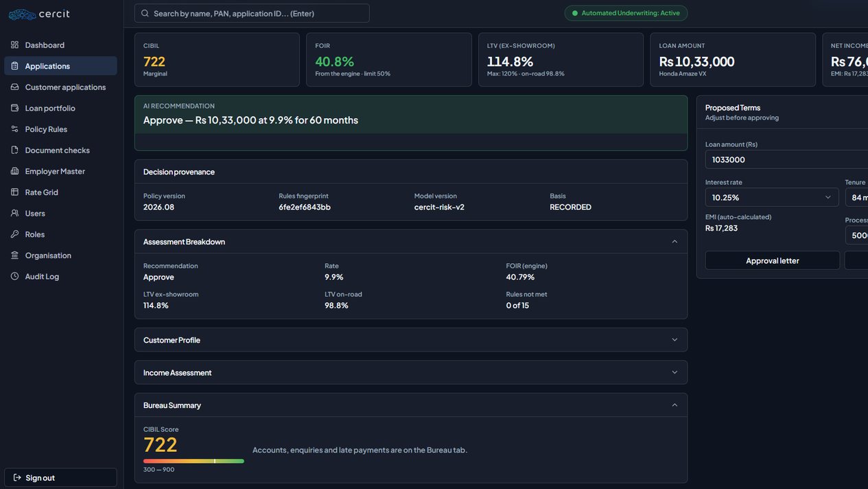Click the Policy Rules icon

point(14,129)
